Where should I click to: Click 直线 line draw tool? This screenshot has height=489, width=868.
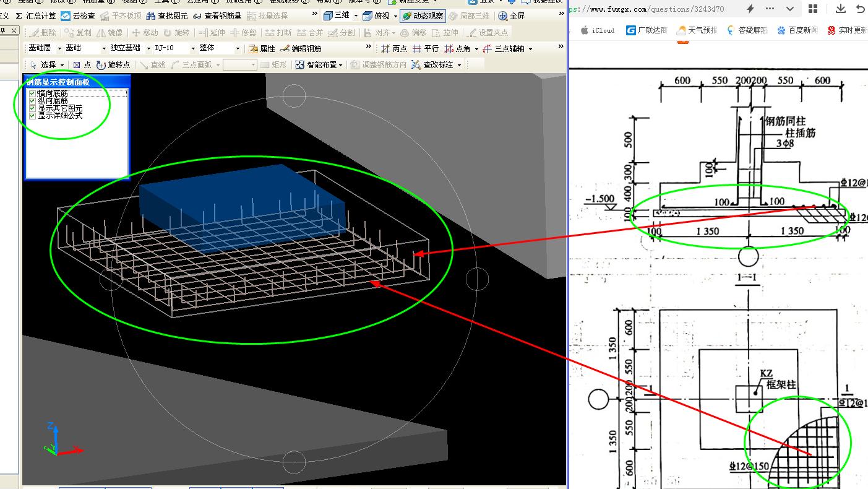coord(153,64)
